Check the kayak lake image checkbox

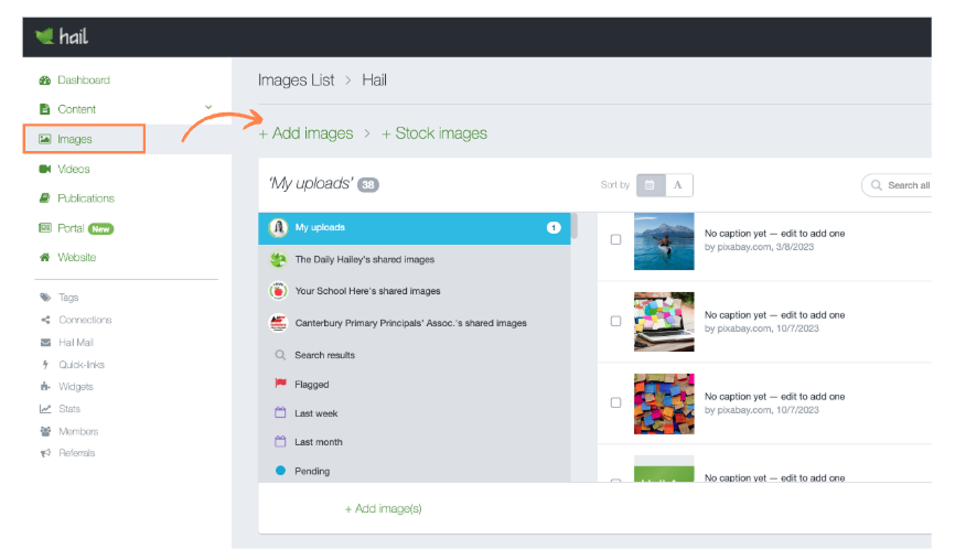[616, 239]
